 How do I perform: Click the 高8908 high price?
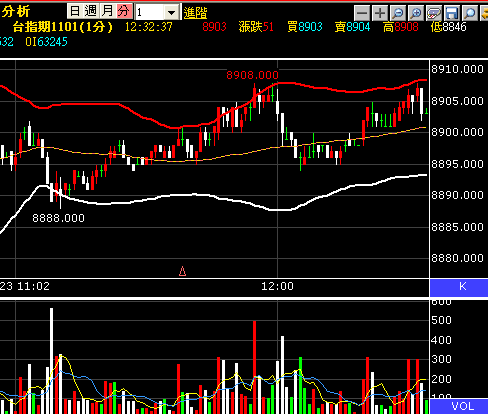tap(401, 27)
